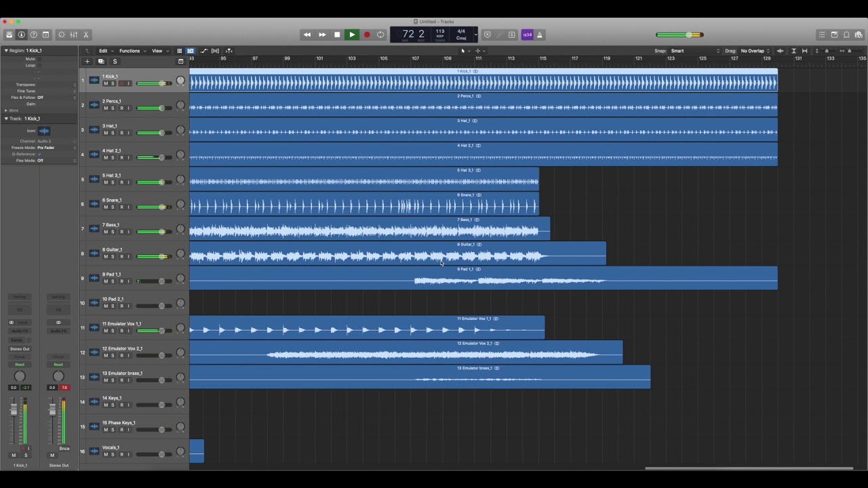Toggle the highlighted list view button
Image resolution: width=868 pixels, height=488 pixels.
tap(191, 51)
